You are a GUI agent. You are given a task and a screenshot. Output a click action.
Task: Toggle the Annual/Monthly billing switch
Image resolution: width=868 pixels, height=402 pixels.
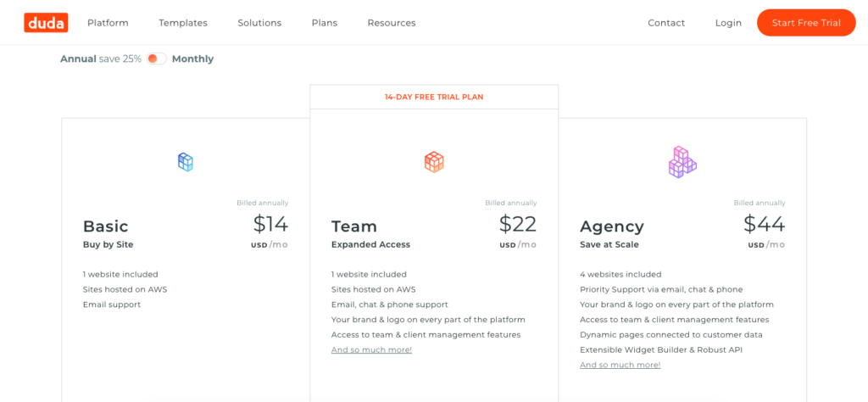point(157,59)
